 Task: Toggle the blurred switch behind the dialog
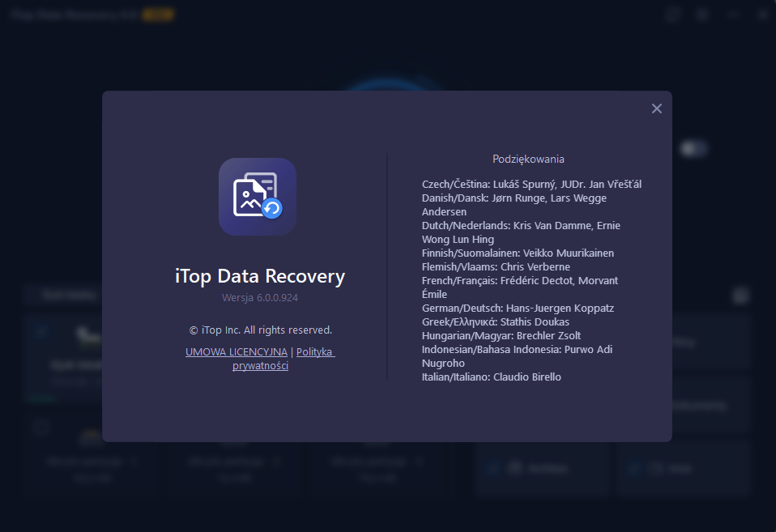(693, 148)
